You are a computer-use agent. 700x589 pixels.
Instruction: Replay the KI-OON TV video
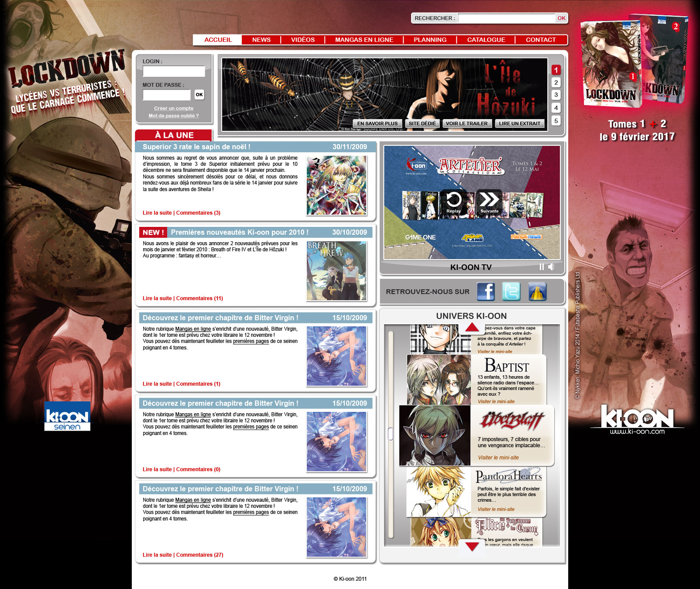[453, 202]
